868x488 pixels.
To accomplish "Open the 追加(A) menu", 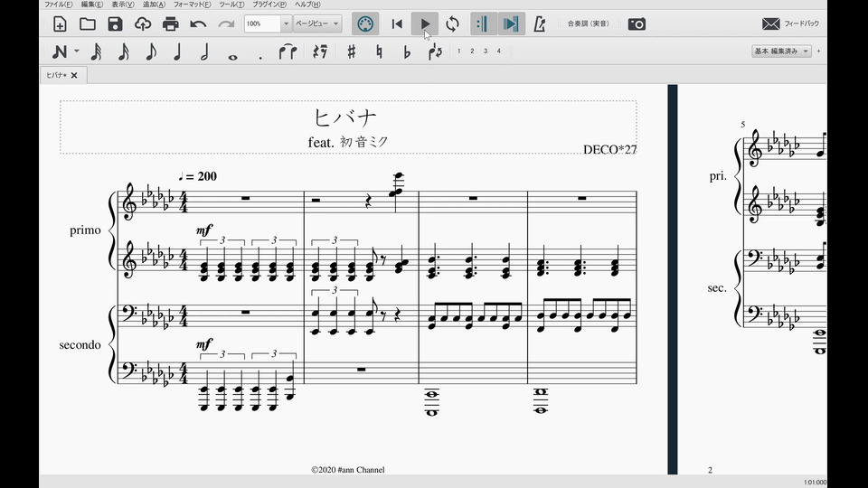I will pyautogui.click(x=154, y=5).
